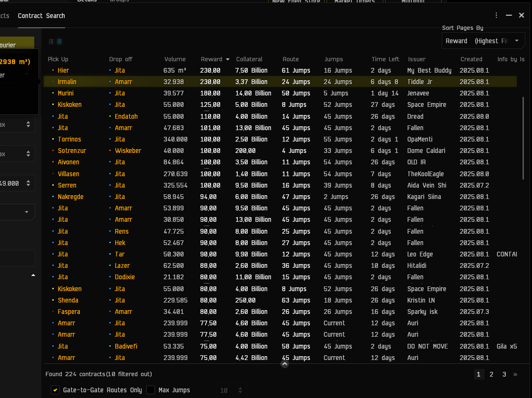
Task: Click the Sotrenzur pick up link
Action: [x=72, y=151]
